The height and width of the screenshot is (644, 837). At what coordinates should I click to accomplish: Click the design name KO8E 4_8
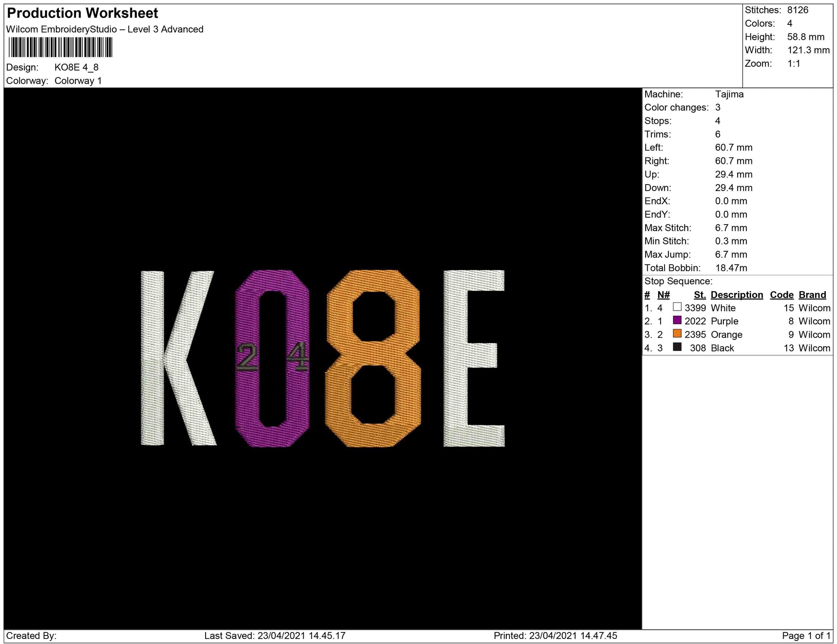[77, 68]
